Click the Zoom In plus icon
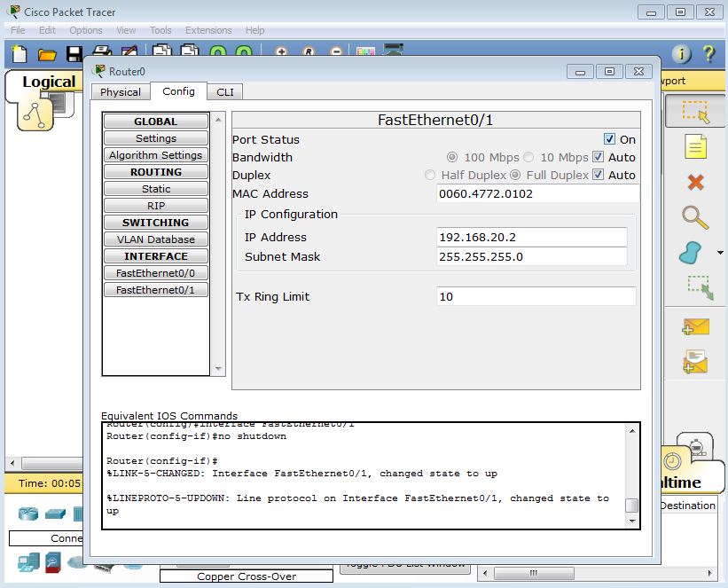 (281, 51)
